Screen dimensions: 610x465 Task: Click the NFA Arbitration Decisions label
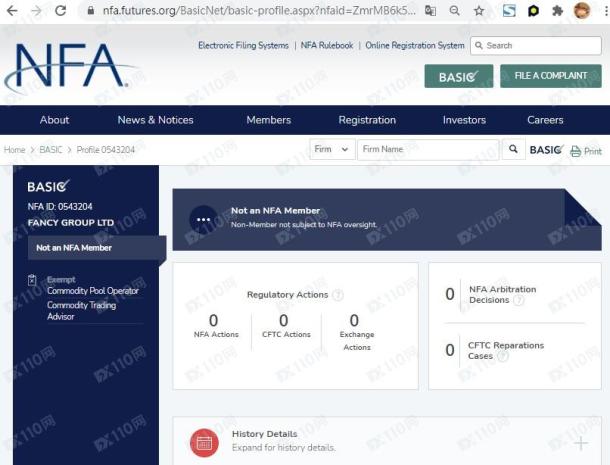click(502, 295)
